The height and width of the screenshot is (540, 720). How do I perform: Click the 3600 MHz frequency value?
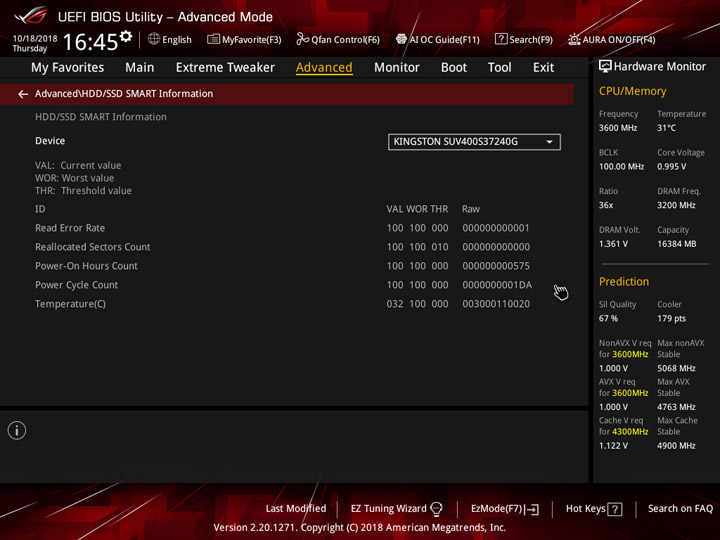pyautogui.click(x=618, y=128)
